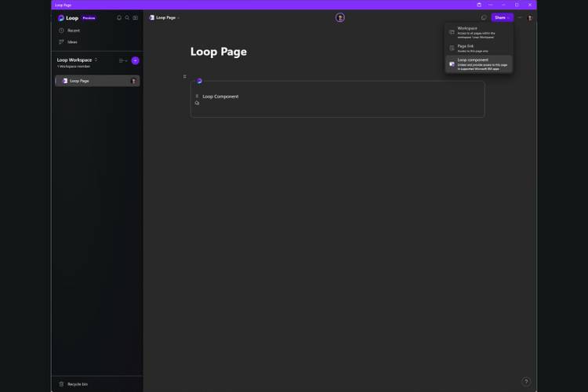Click the Preview badge beside Loop

click(x=89, y=18)
